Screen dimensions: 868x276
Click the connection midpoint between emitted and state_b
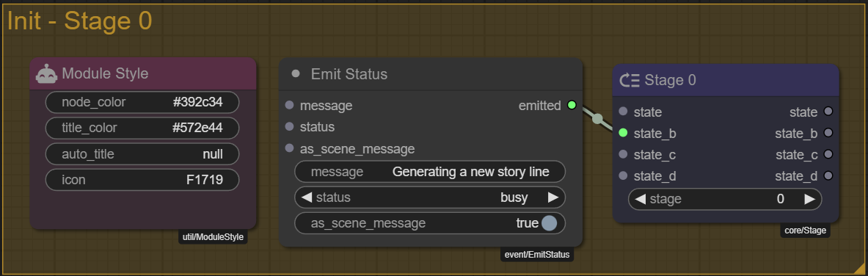click(597, 119)
